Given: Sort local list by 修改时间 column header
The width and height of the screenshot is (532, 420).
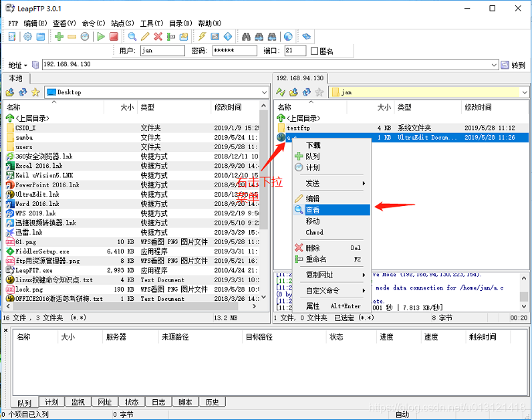Looking at the screenshot, I should (235, 107).
